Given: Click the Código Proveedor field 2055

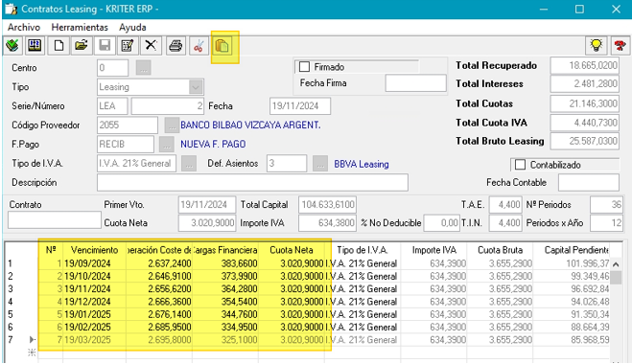Looking at the screenshot, I should pyautogui.click(x=127, y=125).
